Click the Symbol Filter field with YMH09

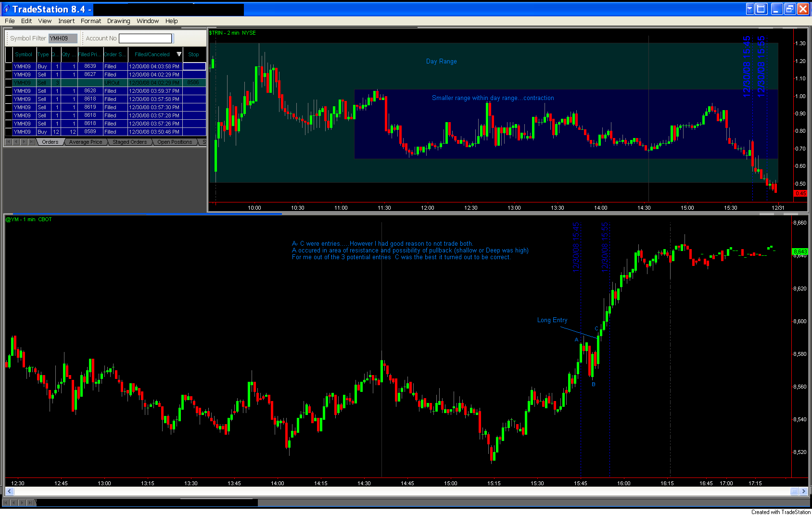click(x=63, y=38)
